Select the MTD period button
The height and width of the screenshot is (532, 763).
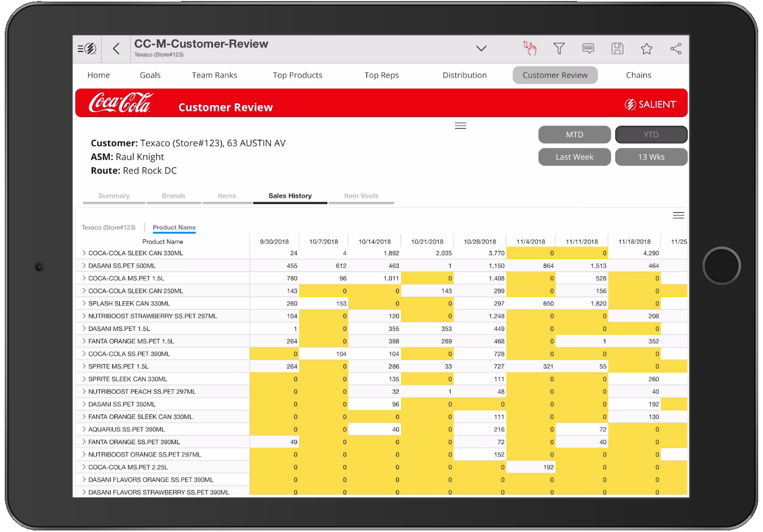click(x=575, y=134)
